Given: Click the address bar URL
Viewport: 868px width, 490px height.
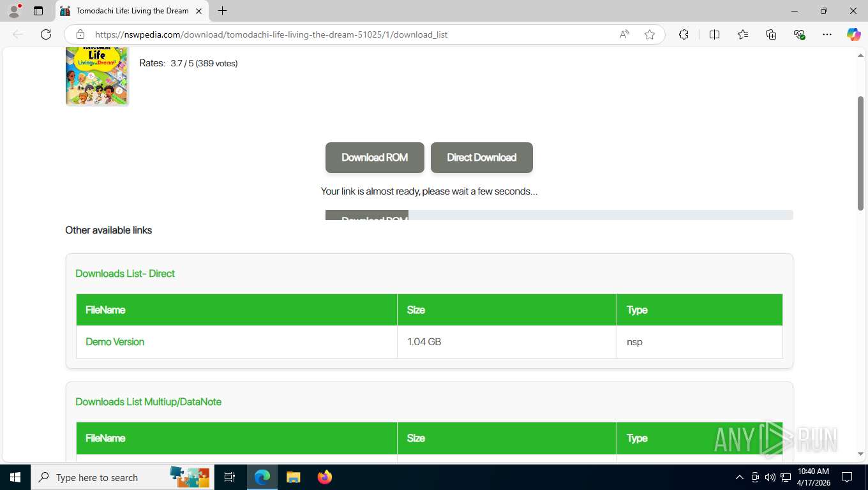Looking at the screenshot, I should (x=271, y=34).
